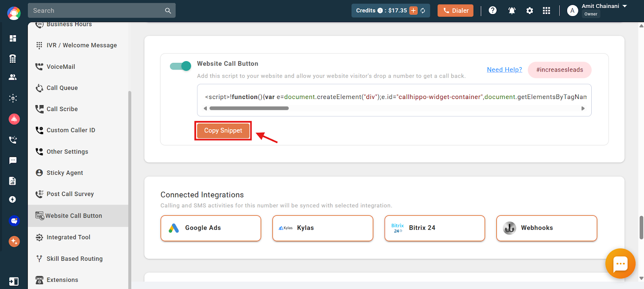The height and width of the screenshot is (289, 644).
Task: Open the orange live chat bubble
Action: click(x=620, y=264)
